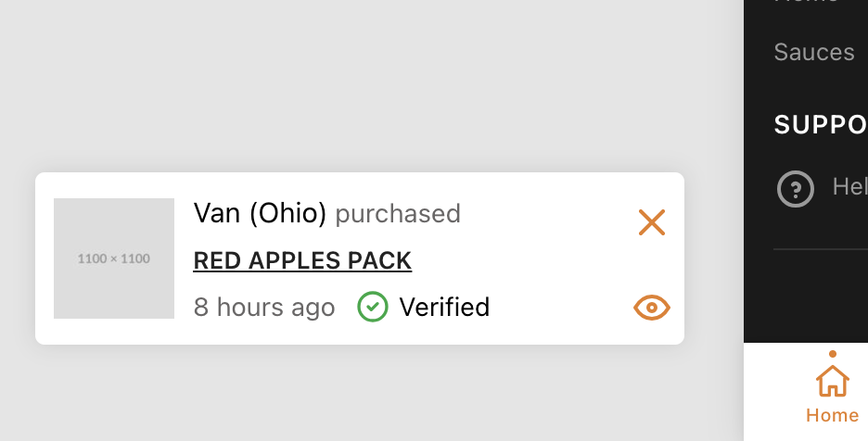
Task: Click the Van (Ohio) buyer name
Action: click(x=260, y=213)
